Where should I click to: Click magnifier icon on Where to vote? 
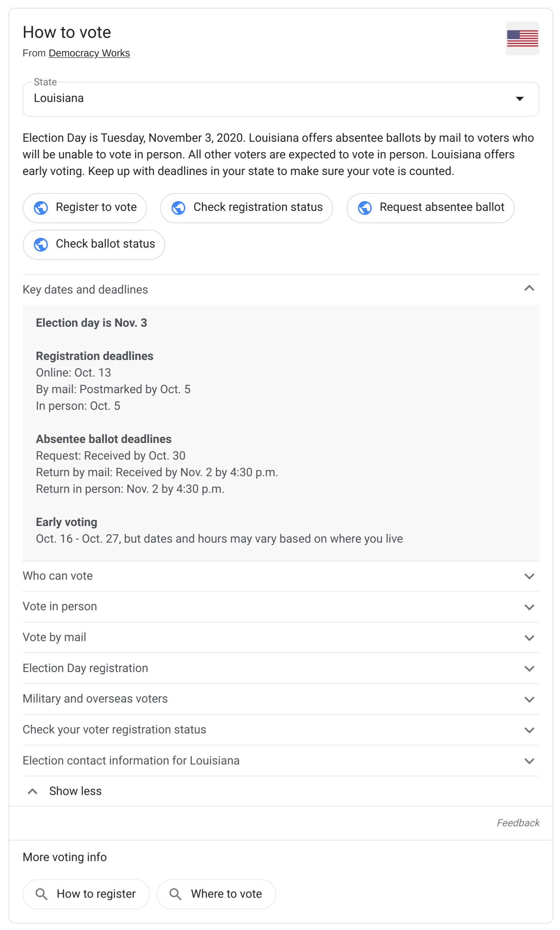(175, 894)
